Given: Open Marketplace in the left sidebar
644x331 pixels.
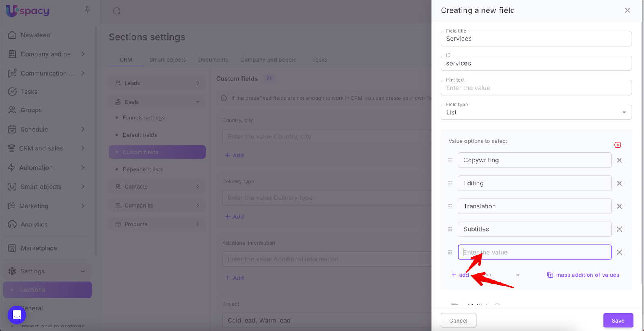Looking at the screenshot, I should point(39,248).
